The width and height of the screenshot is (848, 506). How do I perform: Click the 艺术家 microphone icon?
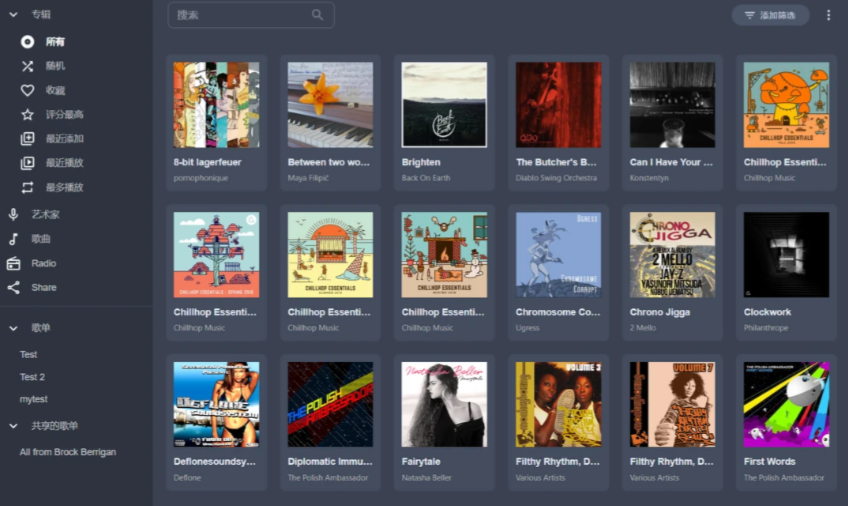click(14, 214)
